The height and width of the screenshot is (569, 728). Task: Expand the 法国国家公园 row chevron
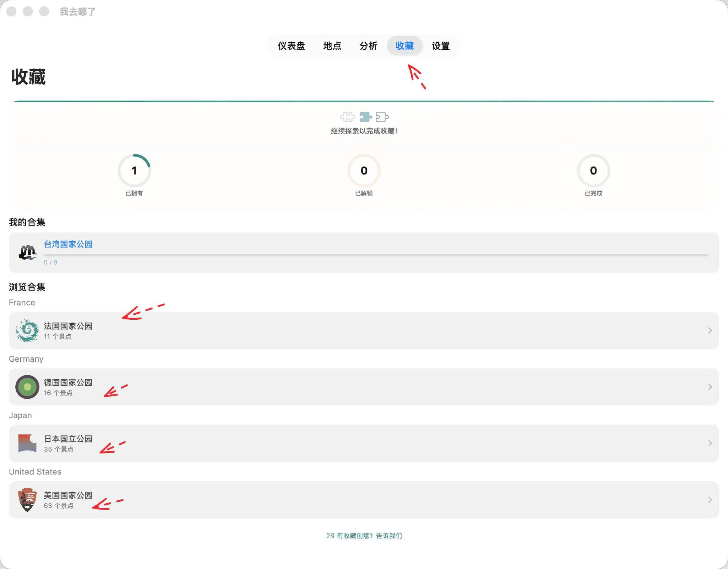[x=710, y=330]
